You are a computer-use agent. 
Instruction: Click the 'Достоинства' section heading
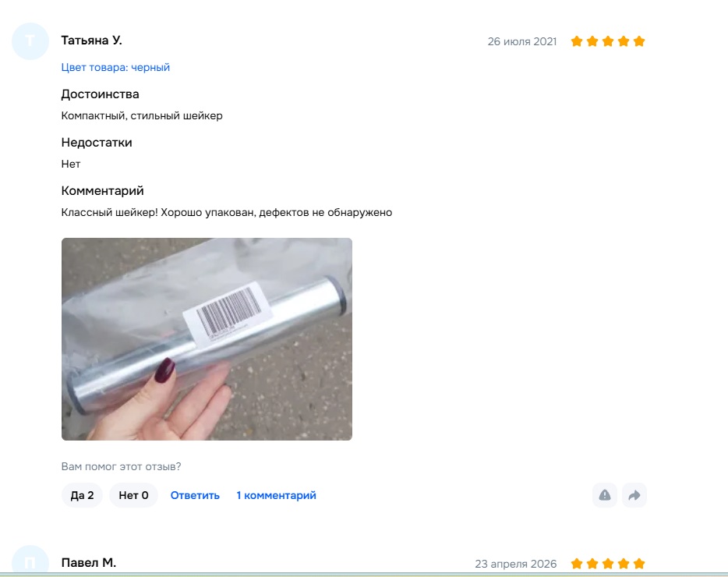tap(101, 94)
